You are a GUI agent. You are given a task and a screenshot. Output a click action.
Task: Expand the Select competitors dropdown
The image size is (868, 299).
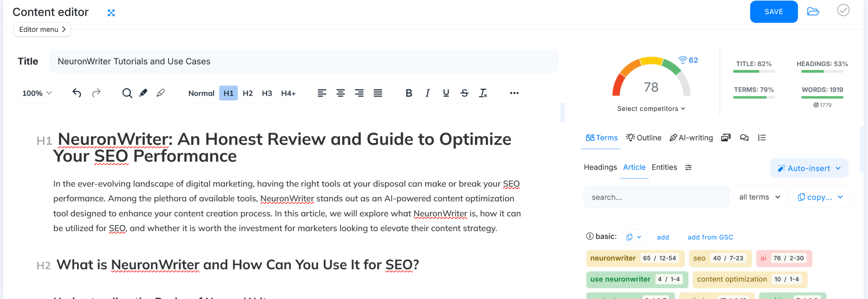[x=651, y=109]
